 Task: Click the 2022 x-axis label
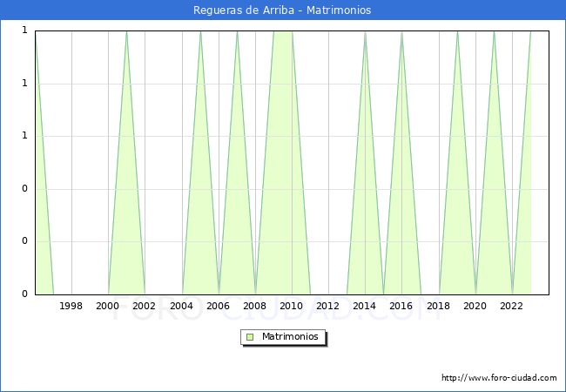(511, 306)
